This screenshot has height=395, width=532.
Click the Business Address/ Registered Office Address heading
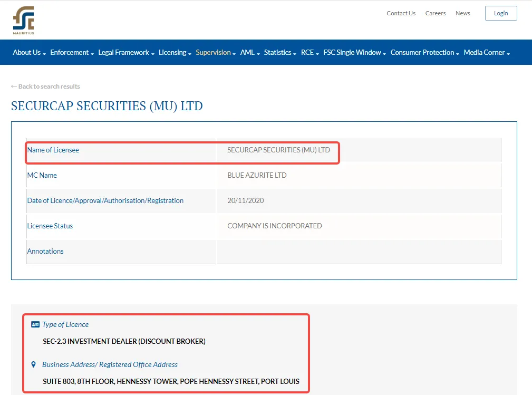(110, 364)
